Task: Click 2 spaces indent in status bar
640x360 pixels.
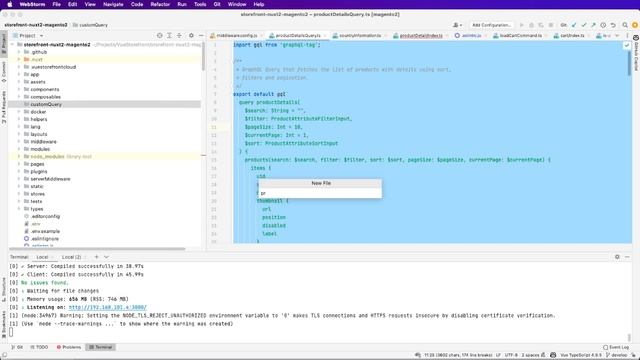Action: [x=530, y=355]
